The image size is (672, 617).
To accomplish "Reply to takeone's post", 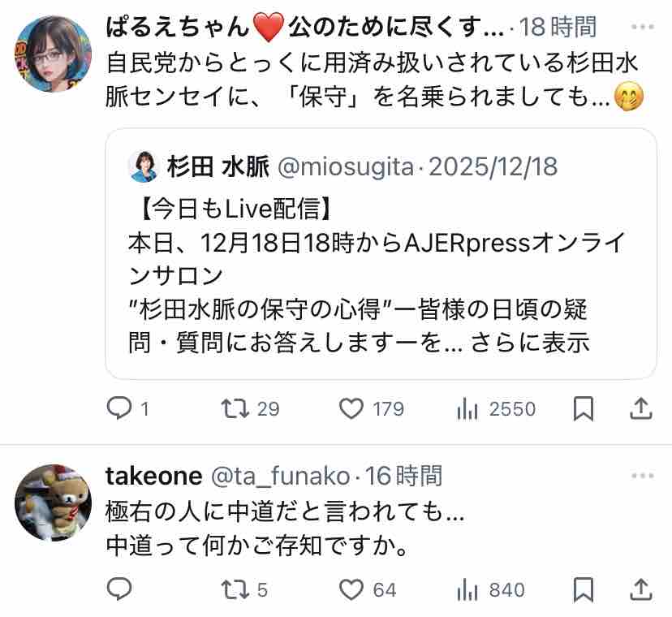I will (119, 589).
